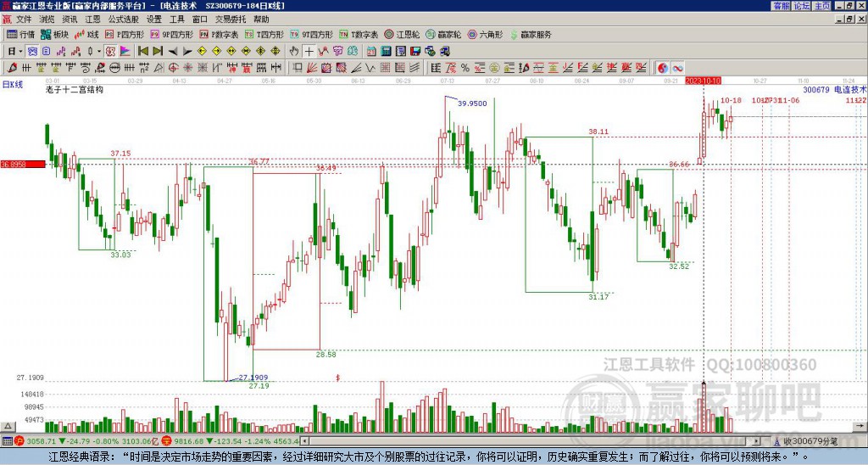
Task: Click the red 36.8958 price label
Action: pyautogui.click(x=23, y=164)
